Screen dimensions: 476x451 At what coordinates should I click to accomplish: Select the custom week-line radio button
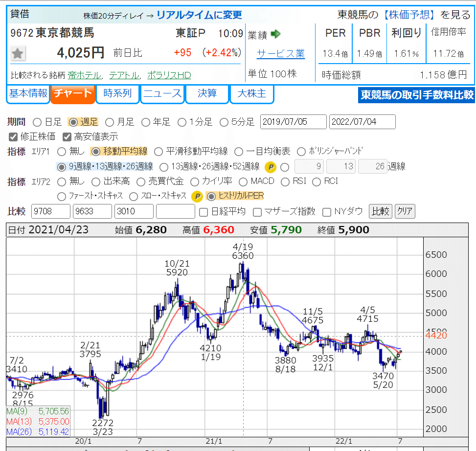[285, 167]
